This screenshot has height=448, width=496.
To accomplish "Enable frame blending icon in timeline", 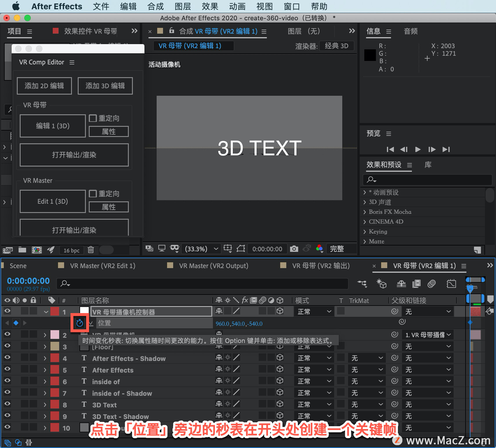I will tap(416, 283).
